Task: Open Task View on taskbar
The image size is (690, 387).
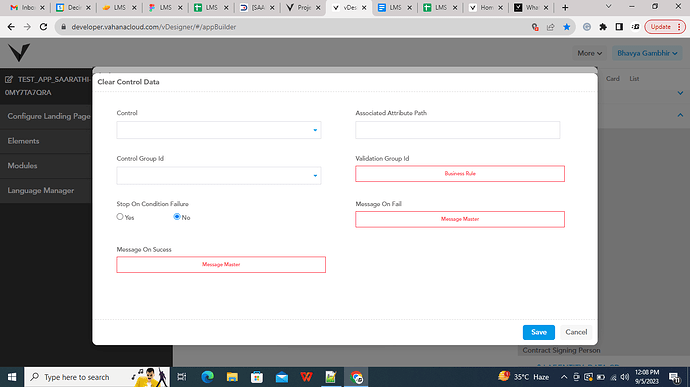Action: point(181,377)
